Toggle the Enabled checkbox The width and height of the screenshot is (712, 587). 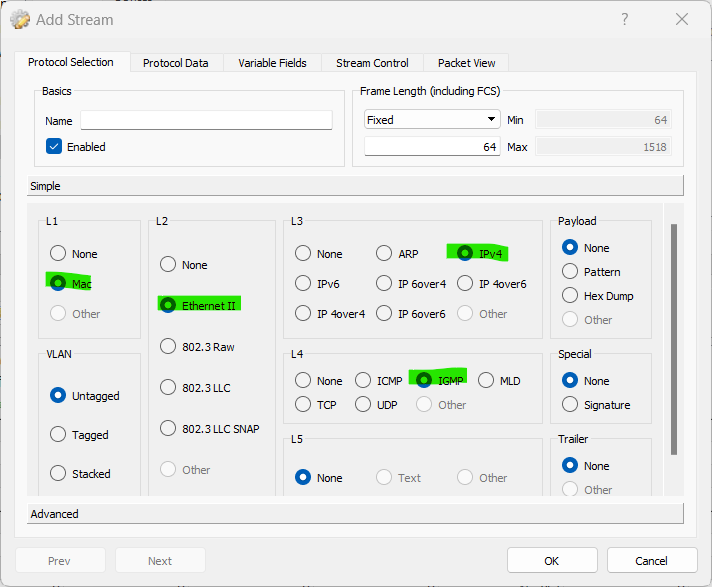75,147
